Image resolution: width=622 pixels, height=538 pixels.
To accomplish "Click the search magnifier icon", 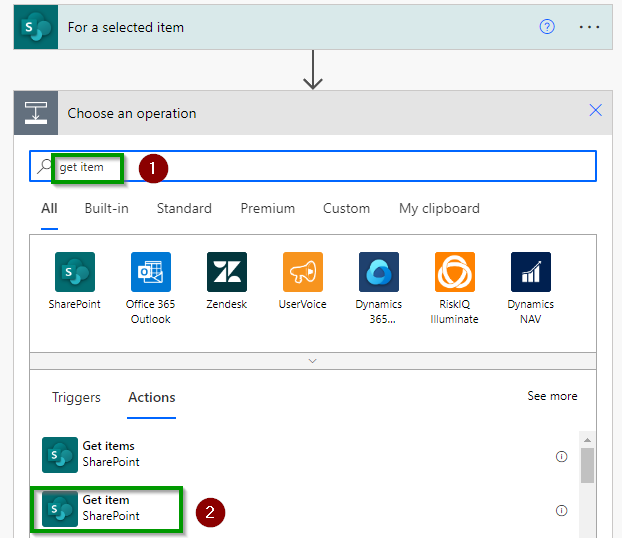I will coord(44,166).
